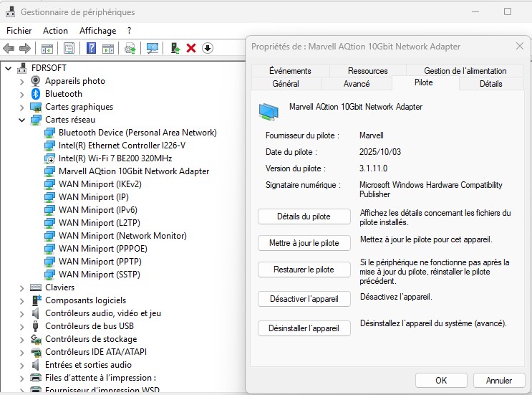The image size is (532, 395).
Task: Click the Désactiver l'appareil button
Action: pyautogui.click(x=304, y=298)
